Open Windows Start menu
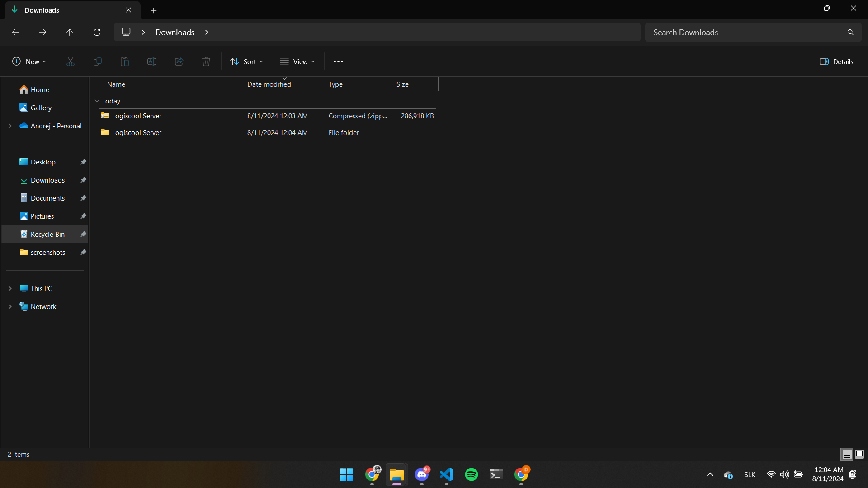 pyautogui.click(x=347, y=474)
